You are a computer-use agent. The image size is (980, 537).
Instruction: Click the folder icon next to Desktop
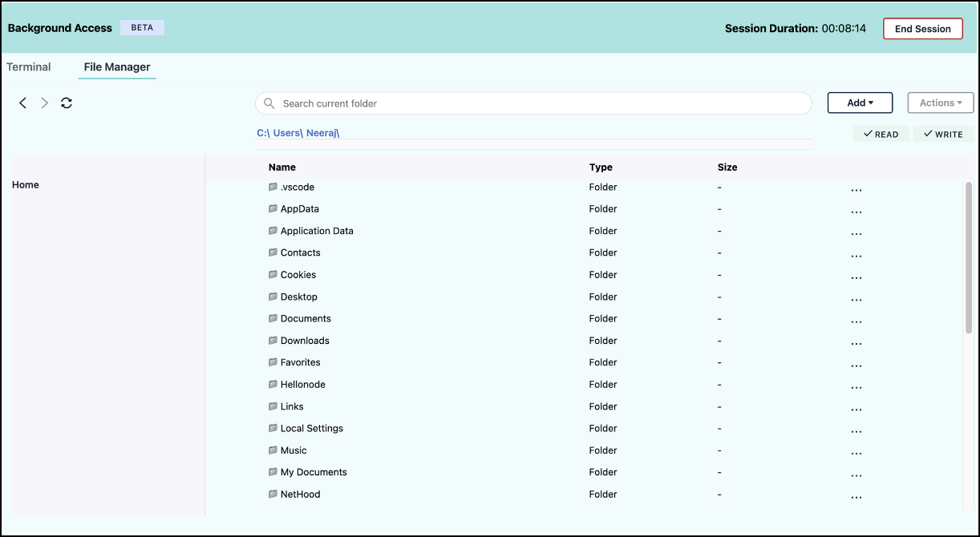pyautogui.click(x=273, y=297)
